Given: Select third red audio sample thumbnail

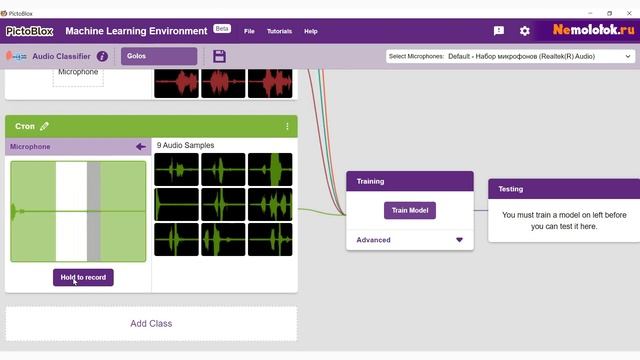Looking at the screenshot, I should tap(270, 84).
